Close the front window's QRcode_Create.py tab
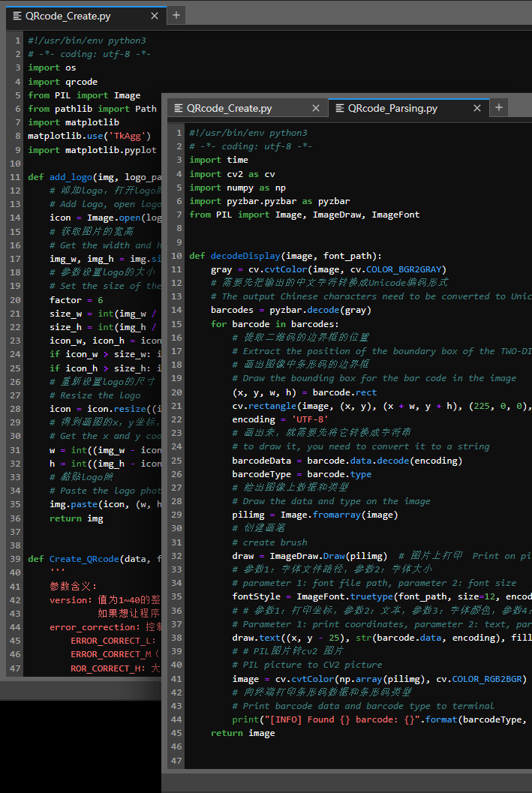The width and height of the screenshot is (532, 793). (x=316, y=108)
